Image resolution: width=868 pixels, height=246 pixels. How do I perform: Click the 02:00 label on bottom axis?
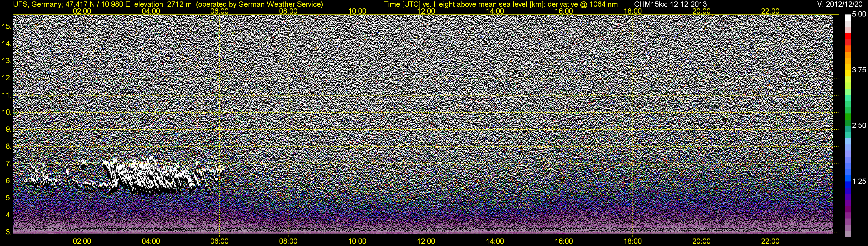point(82,241)
